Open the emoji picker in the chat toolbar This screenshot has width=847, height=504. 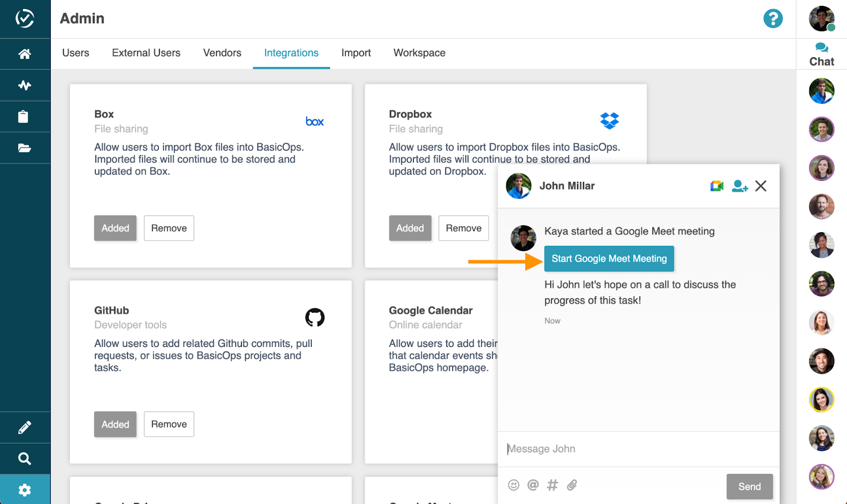click(x=513, y=484)
